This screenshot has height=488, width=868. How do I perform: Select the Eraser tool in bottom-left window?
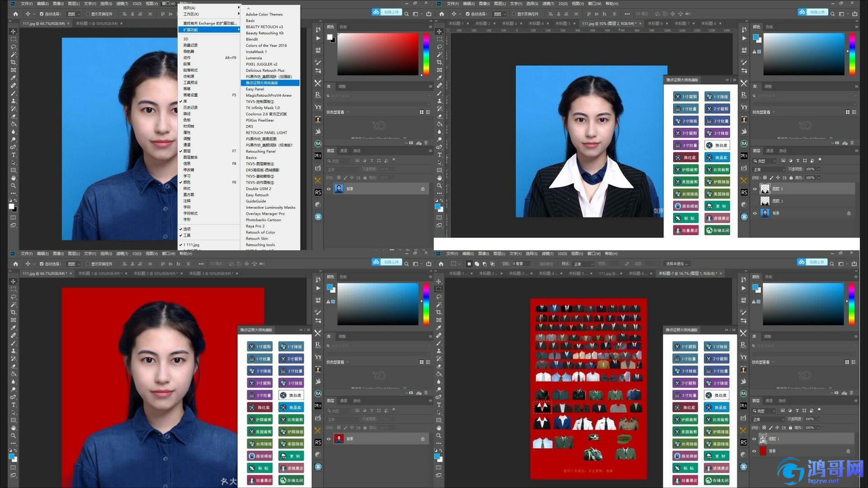13,366
